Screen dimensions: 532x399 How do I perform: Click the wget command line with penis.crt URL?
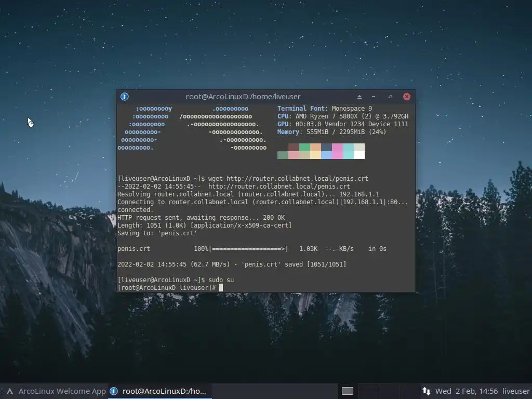click(x=243, y=179)
